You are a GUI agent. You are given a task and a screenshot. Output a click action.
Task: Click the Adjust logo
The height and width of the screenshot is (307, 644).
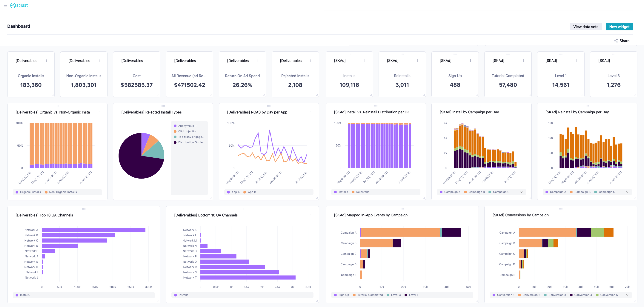coord(19,5)
